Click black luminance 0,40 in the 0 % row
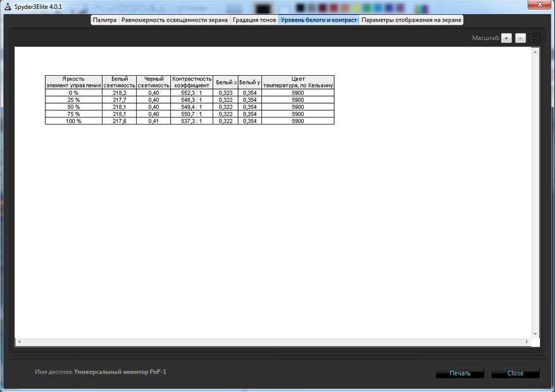The image size is (555, 392). coord(154,93)
